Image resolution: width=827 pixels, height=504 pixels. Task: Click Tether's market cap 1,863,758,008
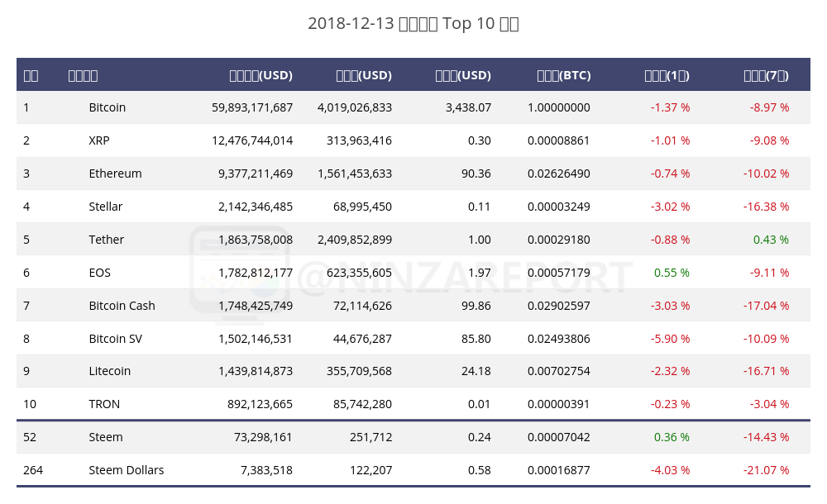click(x=256, y=240)
